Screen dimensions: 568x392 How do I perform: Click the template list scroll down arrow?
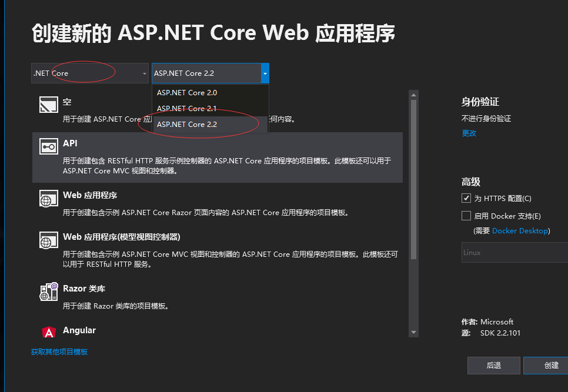coord(413,332)
